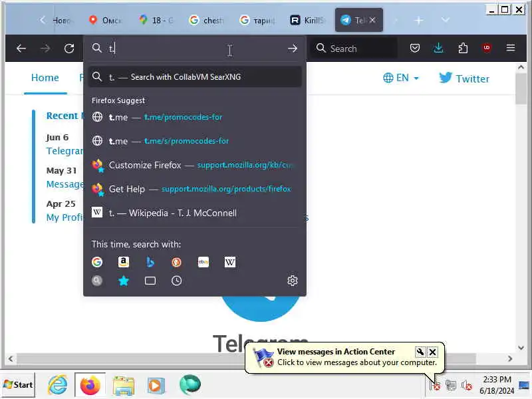Viewport: 532px width, 399px height.
Task: Search this time with SearXNG grey magnifier icon
Action: click(x=97, y=281)
